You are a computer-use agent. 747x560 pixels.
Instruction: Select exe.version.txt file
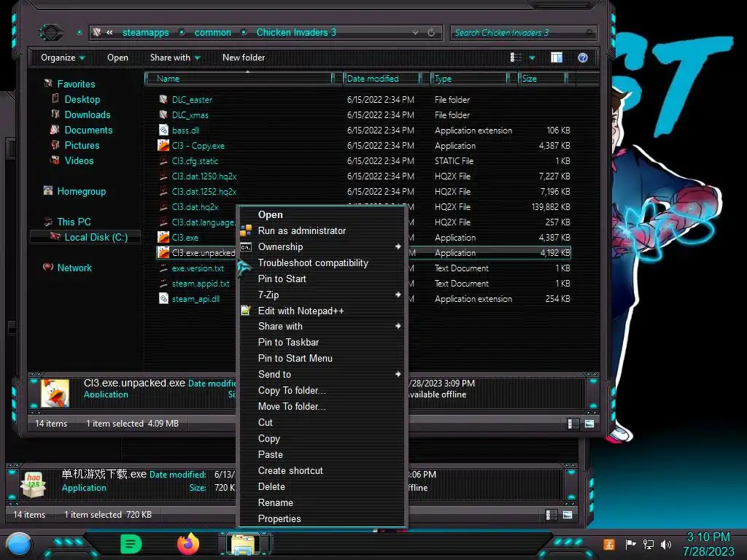198,268
